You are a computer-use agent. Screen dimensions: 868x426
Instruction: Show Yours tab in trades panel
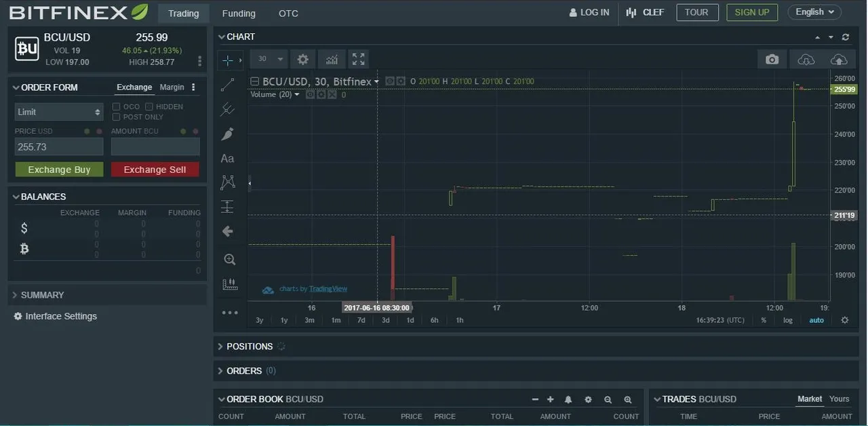[839, 399]
